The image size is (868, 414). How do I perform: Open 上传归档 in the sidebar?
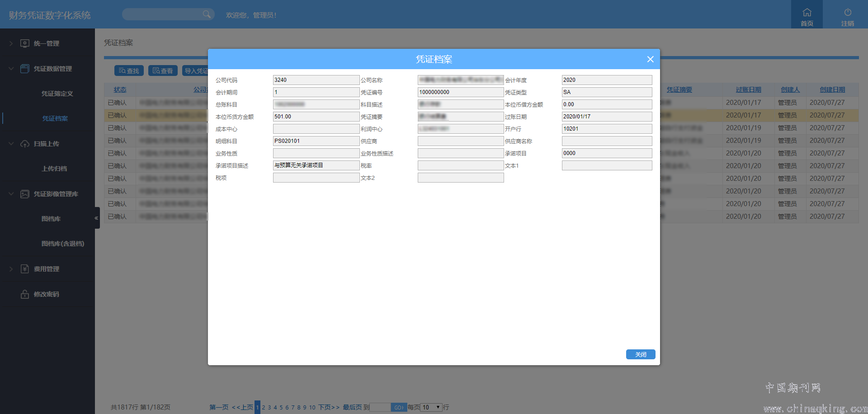(x=54, y=169)
